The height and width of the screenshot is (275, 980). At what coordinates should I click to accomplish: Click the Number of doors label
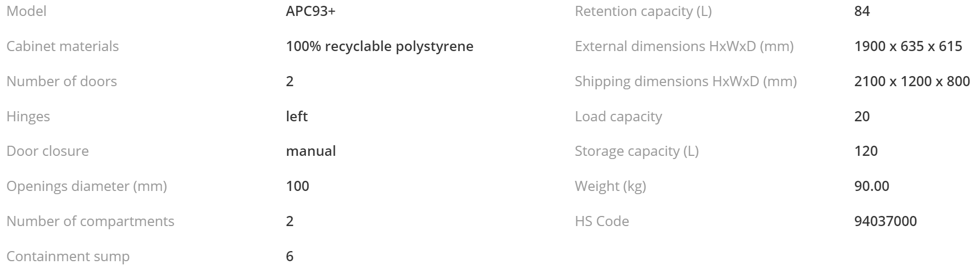62,81
